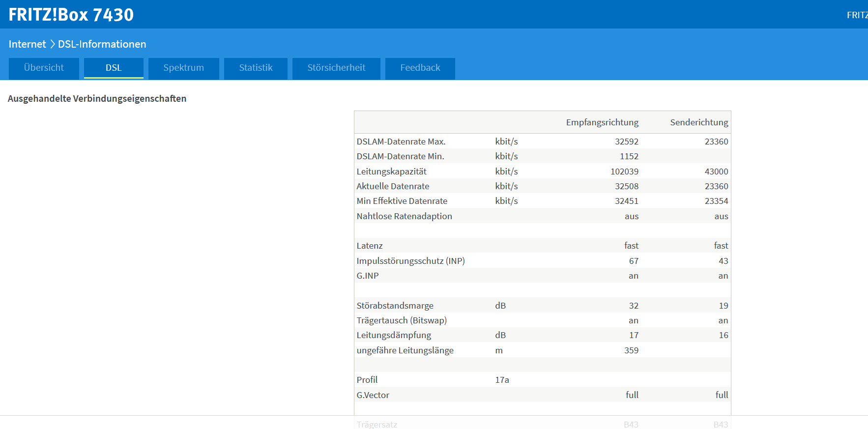Viewport: 868px width, 429px height.
Task: Click the Leitungskapazität row label
Action: (391, 172)
